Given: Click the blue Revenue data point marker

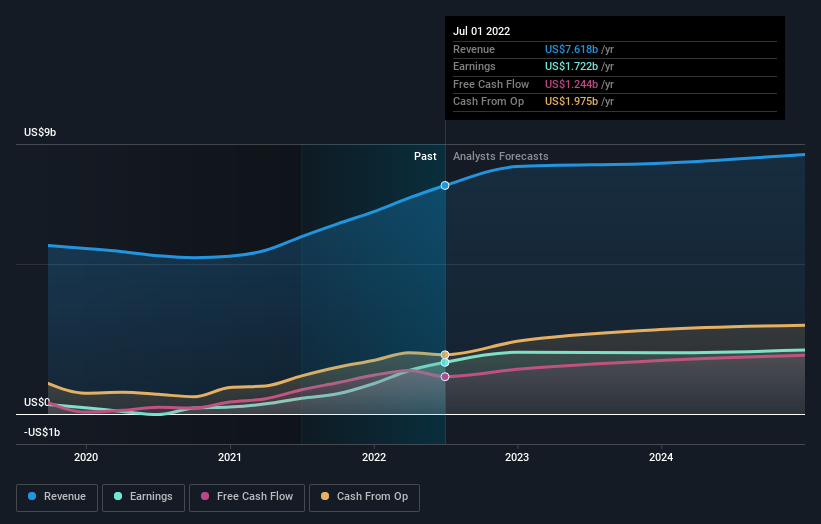Looking at the screenshot, I should pyautogui.click(x=445, y=185).
